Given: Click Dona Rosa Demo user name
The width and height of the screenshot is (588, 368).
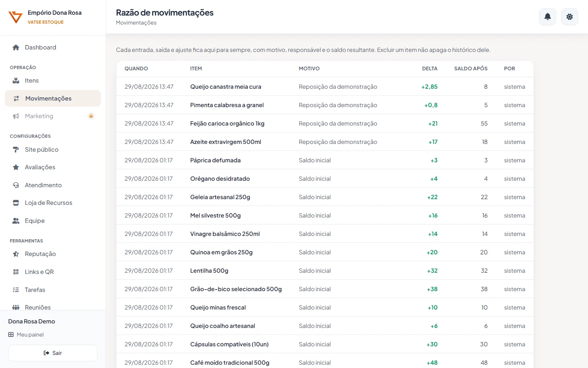Looking at the screenshot, I should point(31,321).
